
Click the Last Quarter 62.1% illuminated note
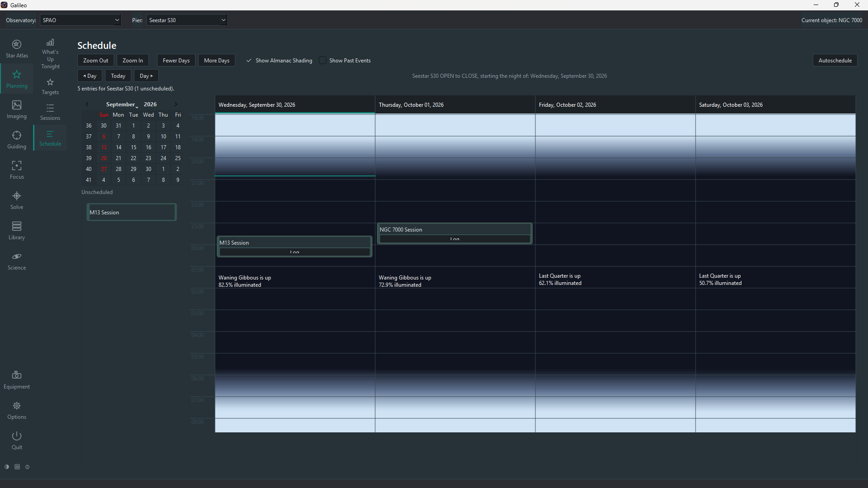click(x=560, y=280)
